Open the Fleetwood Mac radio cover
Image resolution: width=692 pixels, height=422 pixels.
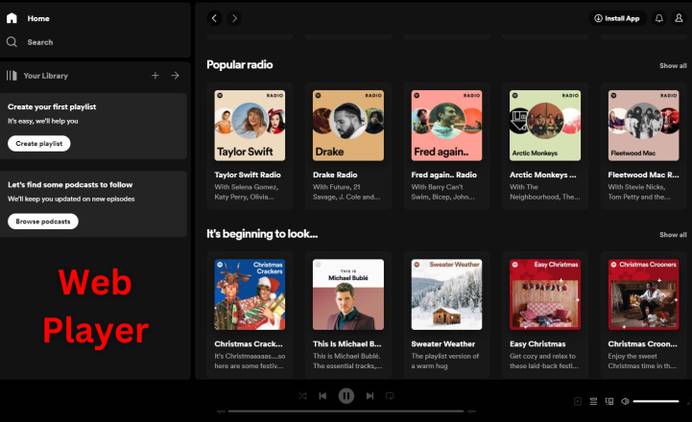(643, 125)
